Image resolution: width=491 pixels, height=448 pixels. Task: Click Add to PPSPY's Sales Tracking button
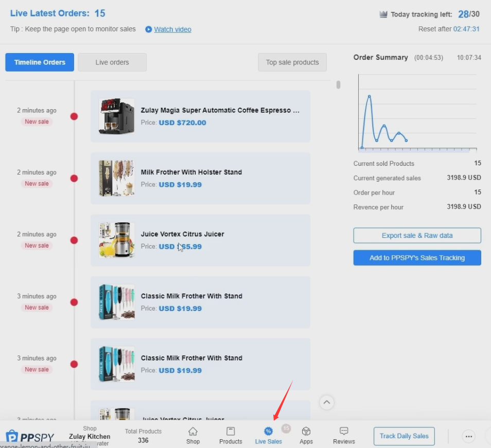pyautogui.click(x=417, y=258)
